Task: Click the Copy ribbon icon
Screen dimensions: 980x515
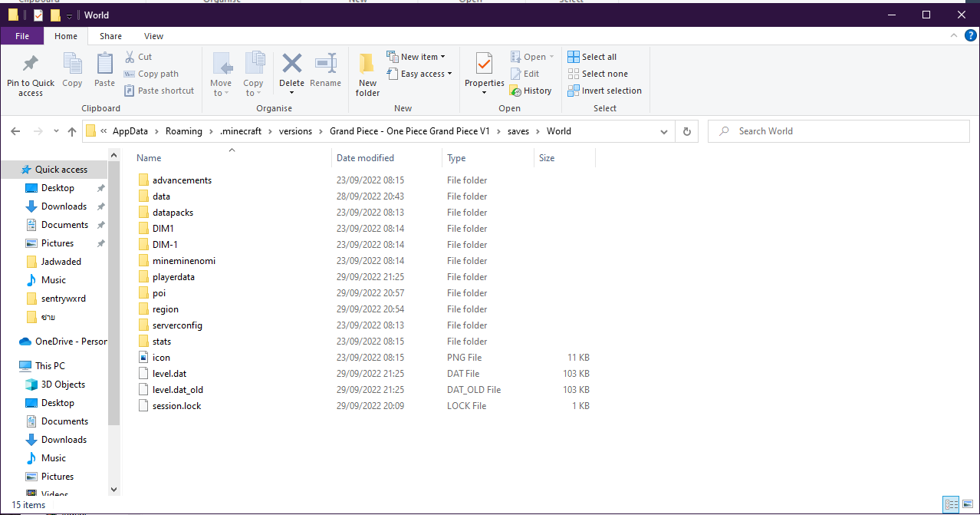Action: coord(72,64)
